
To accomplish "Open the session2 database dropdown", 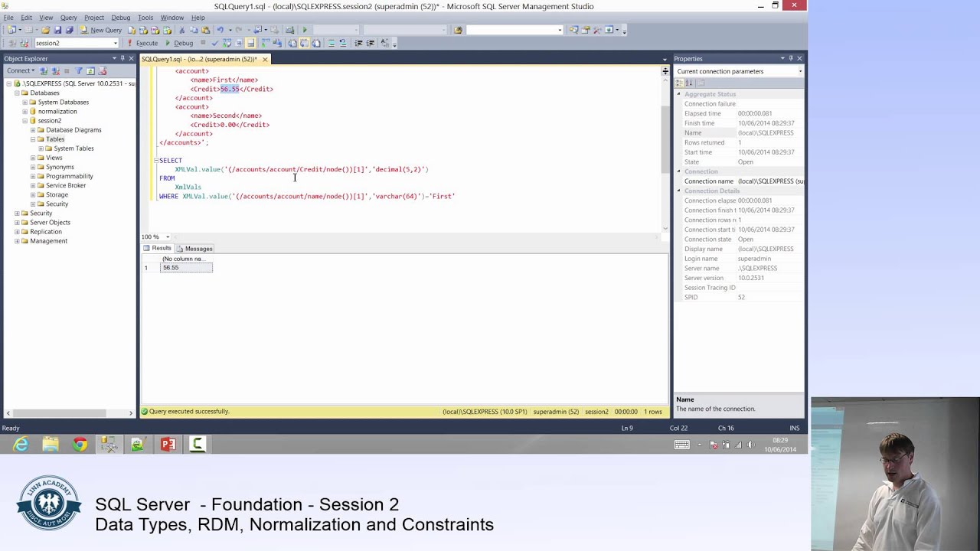I will click(115, 43).
